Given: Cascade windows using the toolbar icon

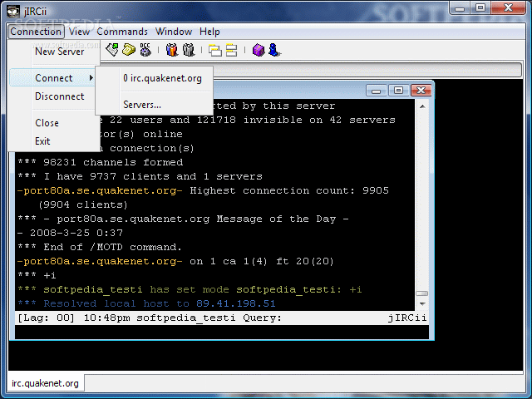Looking at the screenshot, I should click(x=215, y=50).
